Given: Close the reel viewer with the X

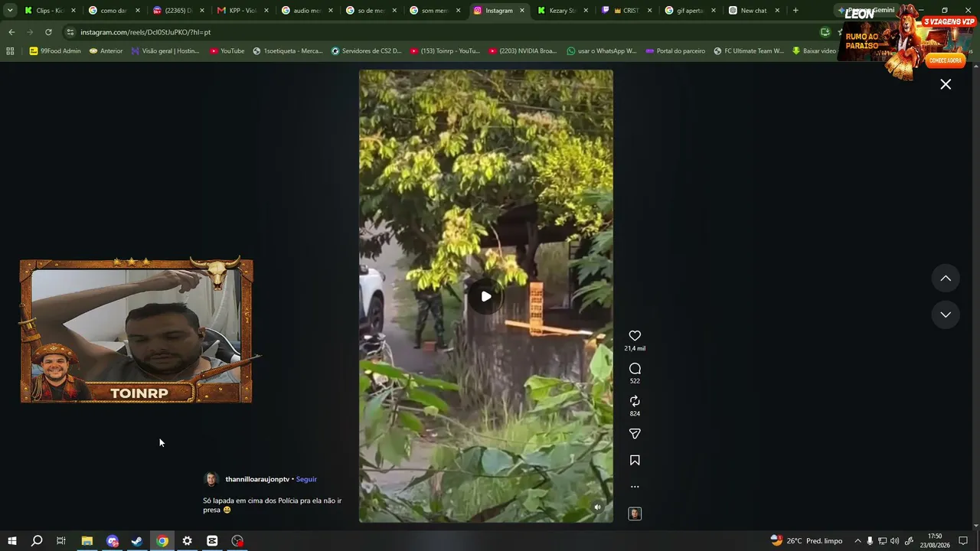Looking at the screenshot, I should [x=946, y=84].
